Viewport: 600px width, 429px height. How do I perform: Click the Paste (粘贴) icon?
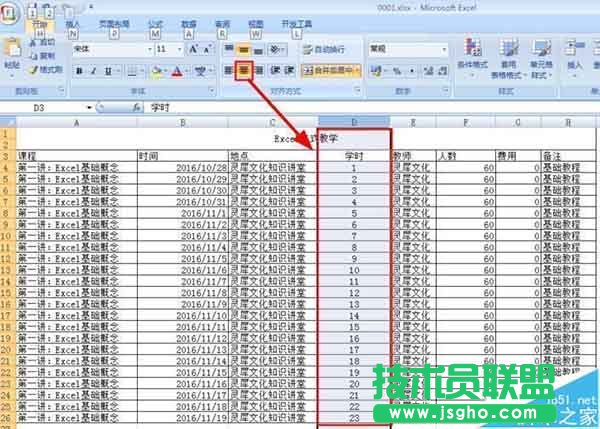[12, 49]
